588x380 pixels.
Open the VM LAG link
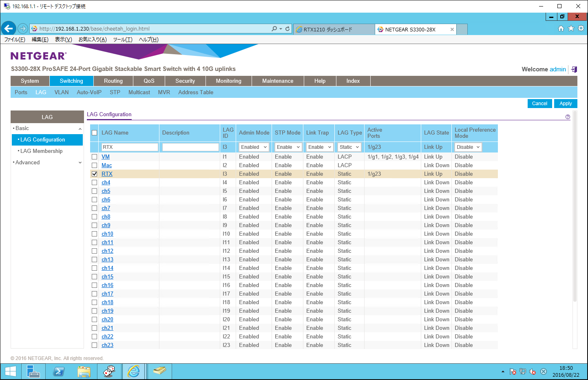[106, 157]
